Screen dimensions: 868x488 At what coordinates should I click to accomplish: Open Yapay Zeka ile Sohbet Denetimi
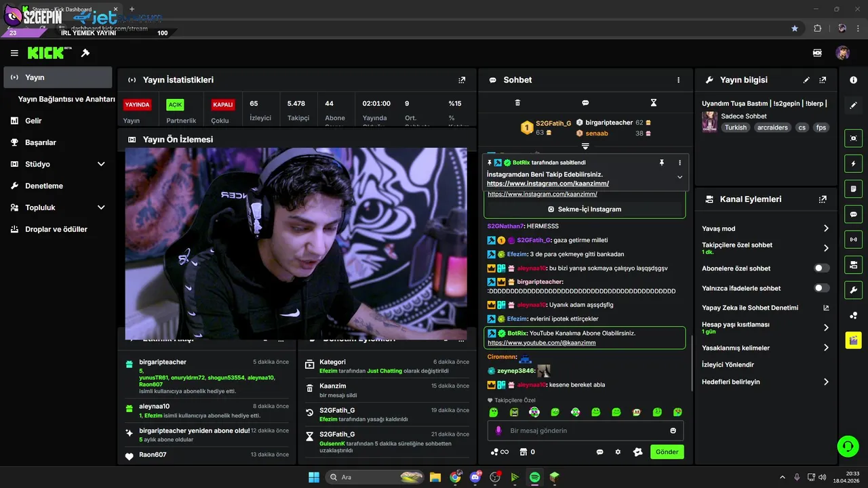(766, 308)
